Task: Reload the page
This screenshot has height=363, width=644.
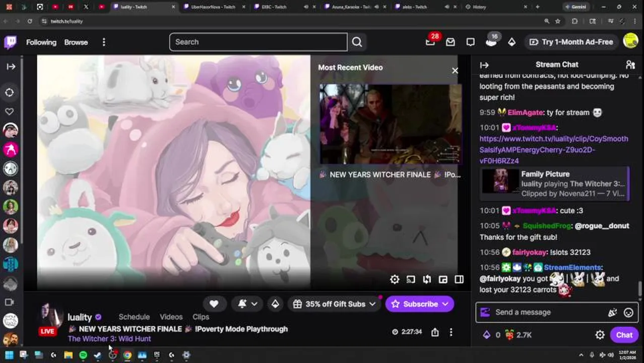Action: [x=30, y=21]
